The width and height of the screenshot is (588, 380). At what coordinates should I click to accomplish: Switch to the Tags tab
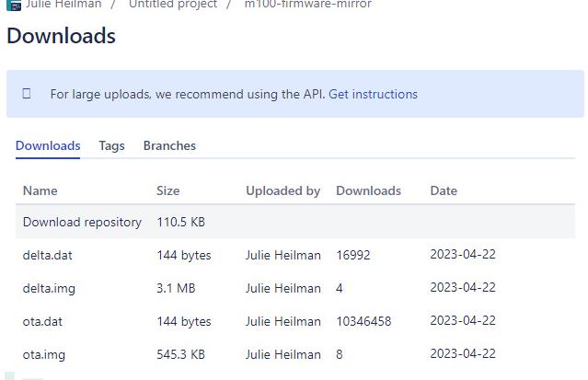(111, 145)
